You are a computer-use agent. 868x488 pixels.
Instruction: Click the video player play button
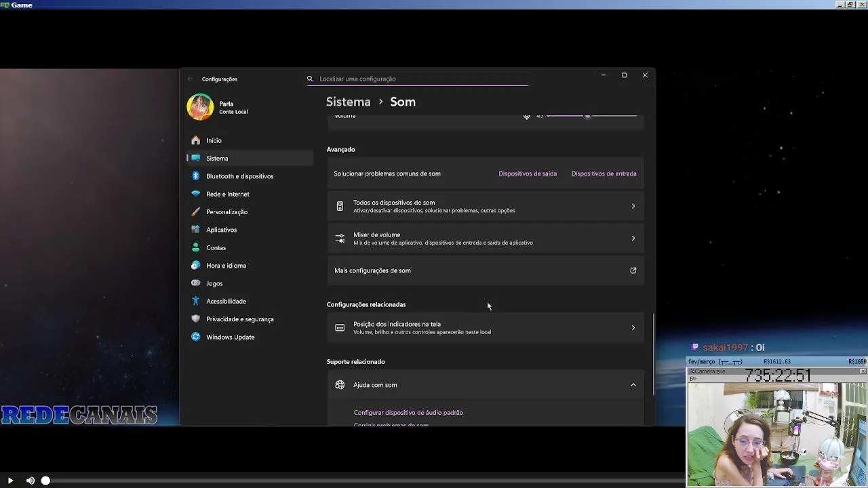pyautogui.click(x=10, y=481)
